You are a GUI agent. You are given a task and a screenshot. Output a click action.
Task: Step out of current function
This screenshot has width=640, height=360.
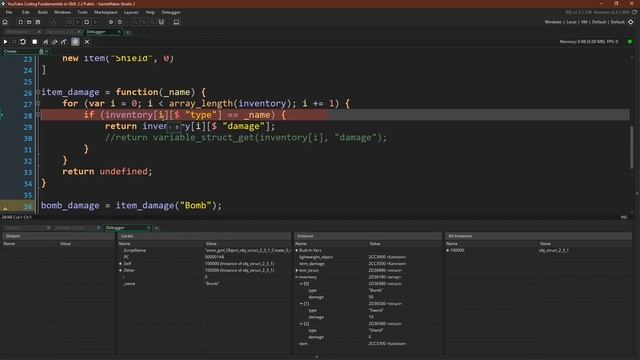click(64, 42)
